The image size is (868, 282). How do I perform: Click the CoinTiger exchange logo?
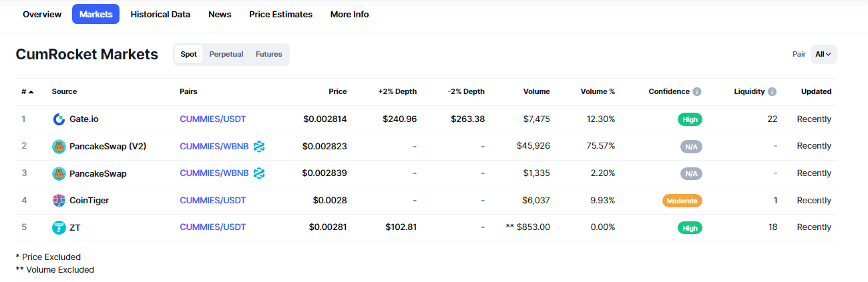click(59, 201)
